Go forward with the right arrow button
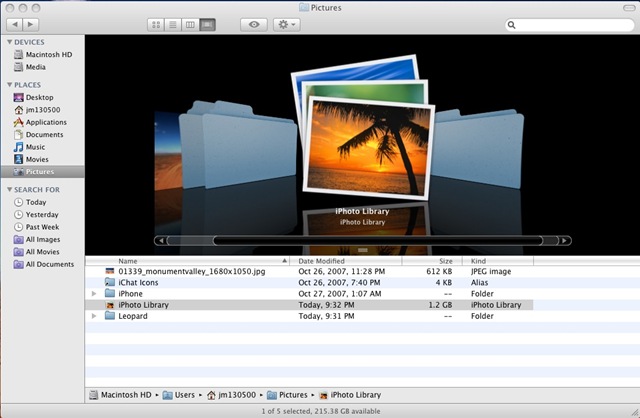The width and height of the screenshot is (640, 418). 31,25
